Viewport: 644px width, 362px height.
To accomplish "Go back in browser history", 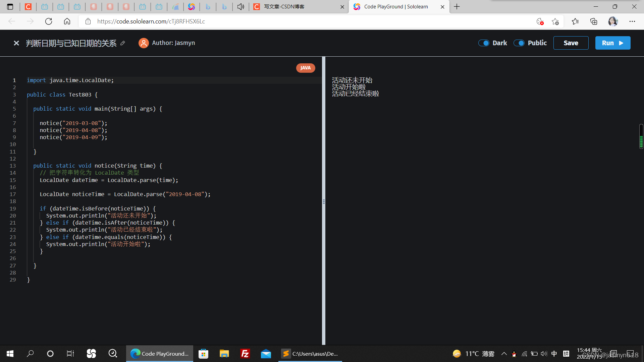I will 12,21.
